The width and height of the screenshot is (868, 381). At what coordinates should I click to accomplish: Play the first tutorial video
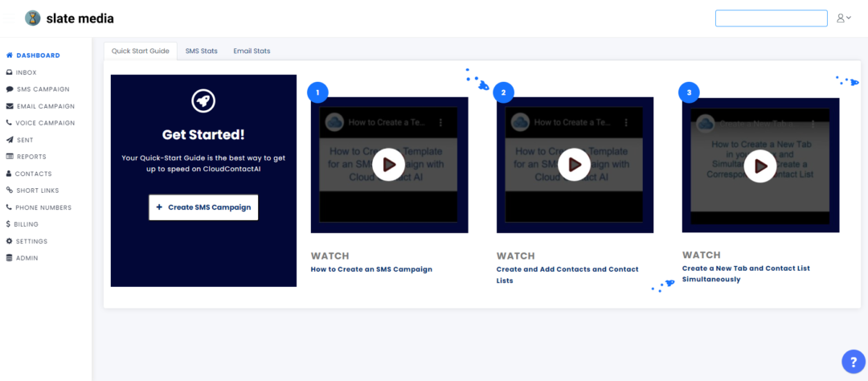[389, 164]
